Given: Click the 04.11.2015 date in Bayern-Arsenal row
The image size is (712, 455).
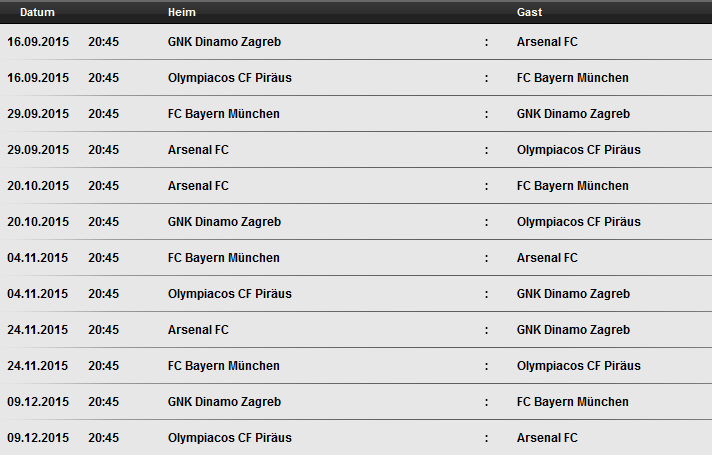Looking at the screenshot, I should click(38, 257).
